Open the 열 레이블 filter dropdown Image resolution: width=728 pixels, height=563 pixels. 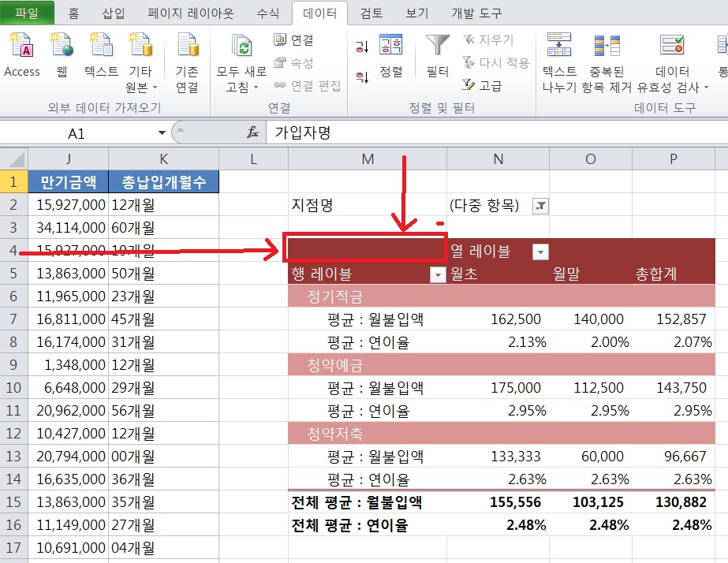click(540, 252)
